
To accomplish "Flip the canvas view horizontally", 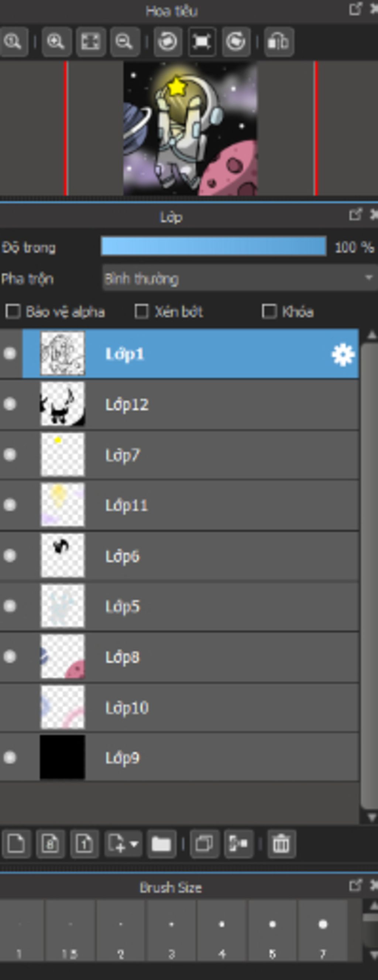I will point(278,41).
